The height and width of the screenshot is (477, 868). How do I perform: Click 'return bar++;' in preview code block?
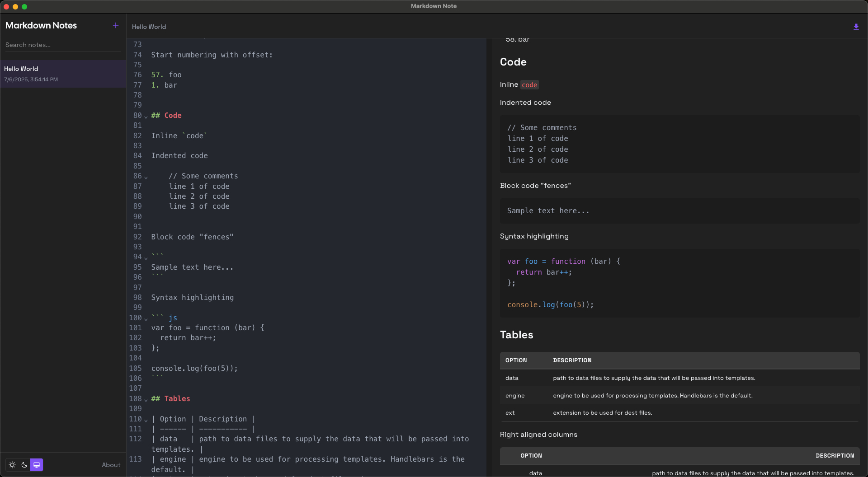544,272
